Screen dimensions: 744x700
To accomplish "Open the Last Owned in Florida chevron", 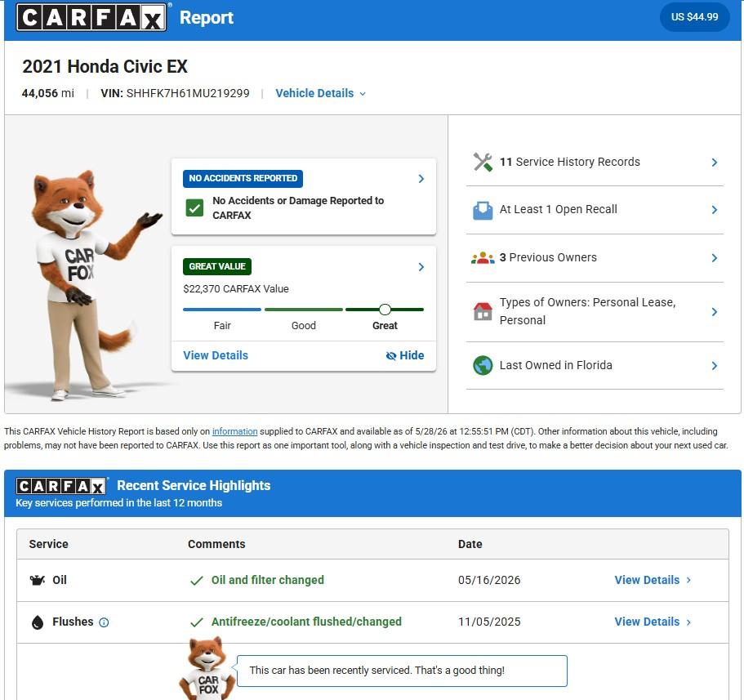I will click(x=714, y=365).
